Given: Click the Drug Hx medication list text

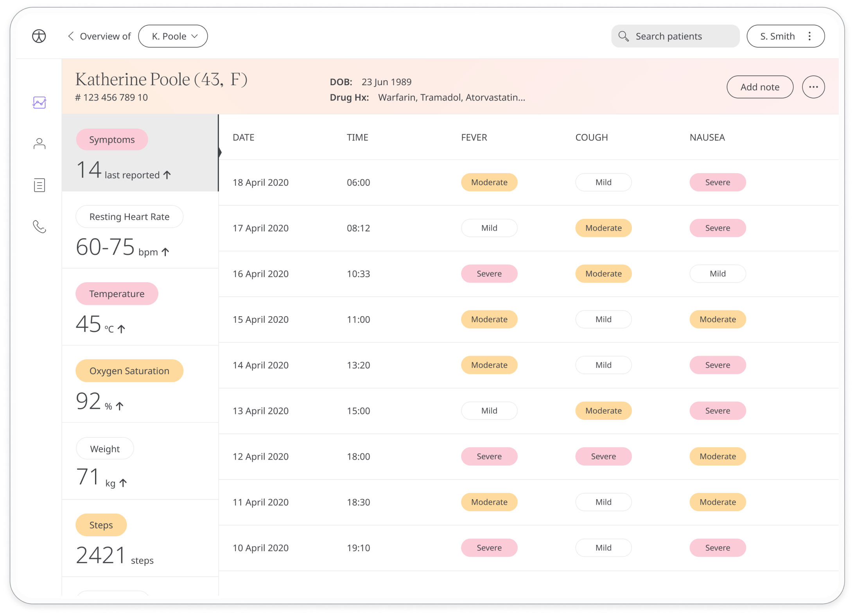Looking at the screenshot, I should tap(452, 97).
